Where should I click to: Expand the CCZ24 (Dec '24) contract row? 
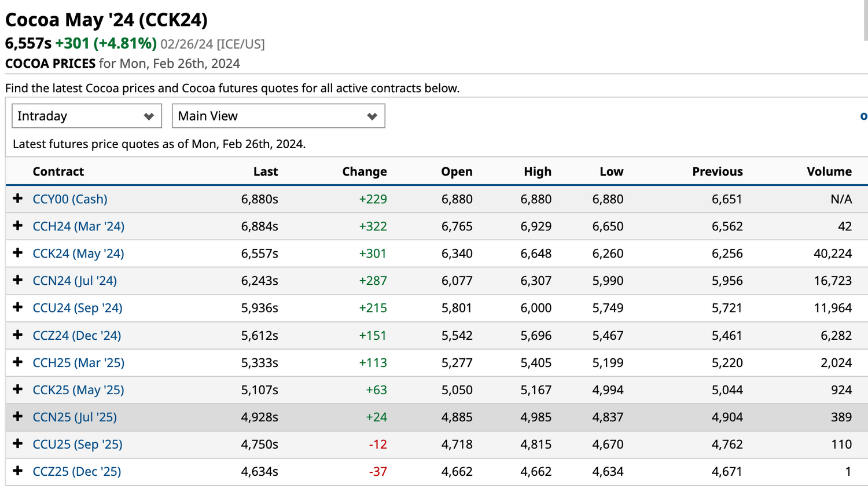[17, 335]
